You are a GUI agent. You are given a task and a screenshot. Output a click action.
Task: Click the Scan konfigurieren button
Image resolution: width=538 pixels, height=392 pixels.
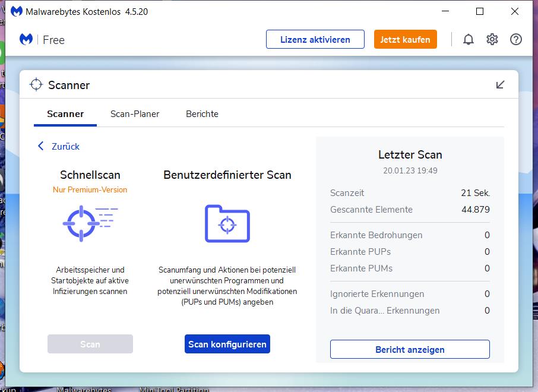pyautogui.click(x=227, y=344)
